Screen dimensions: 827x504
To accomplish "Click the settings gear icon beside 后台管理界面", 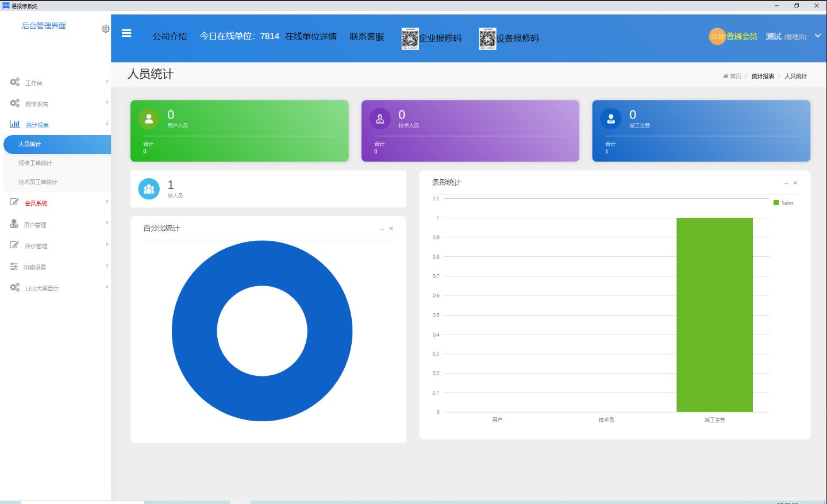I will [x=105, y=29].
